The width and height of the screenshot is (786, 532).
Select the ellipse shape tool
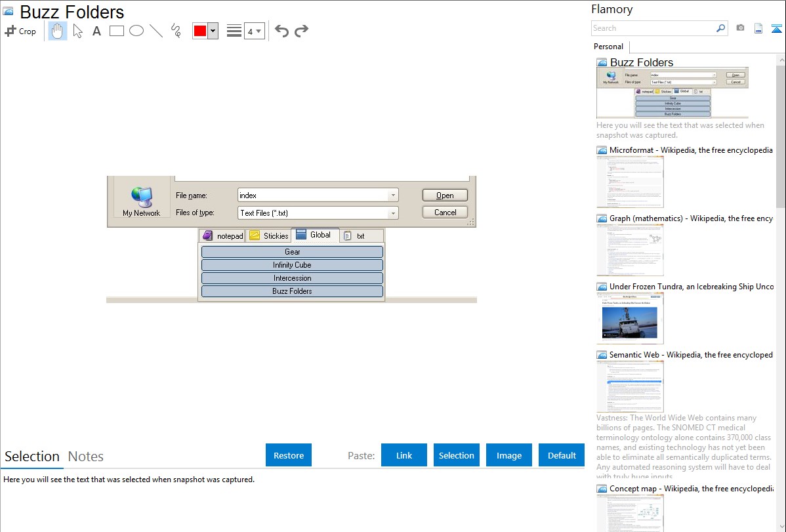(x=136, y=31)
